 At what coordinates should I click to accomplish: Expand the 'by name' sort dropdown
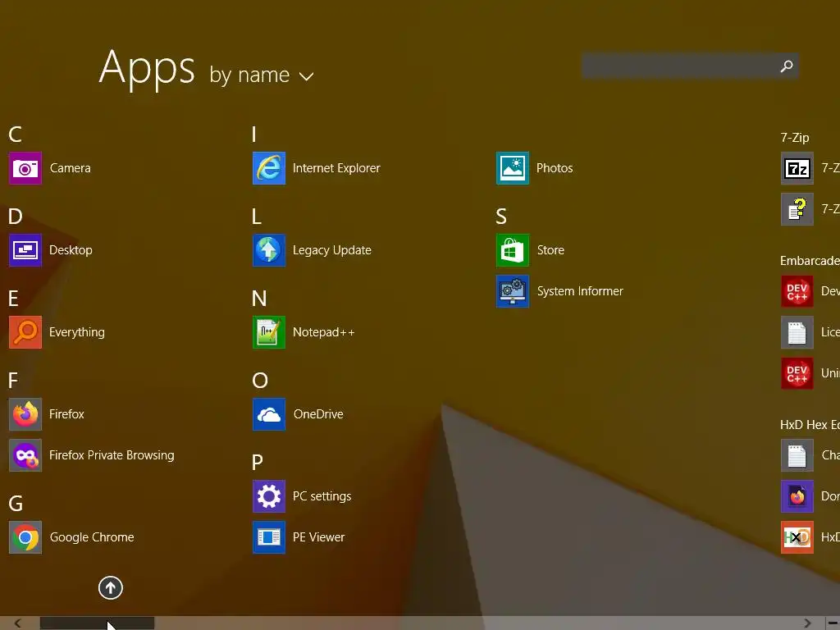pyautogui.click(x=262, y=75)
